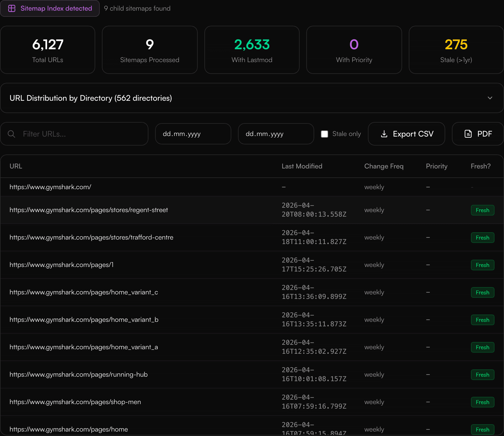Collapse the URL Distribution by Directory section
This screenshot has width=504, height=436.
point(490,98)
